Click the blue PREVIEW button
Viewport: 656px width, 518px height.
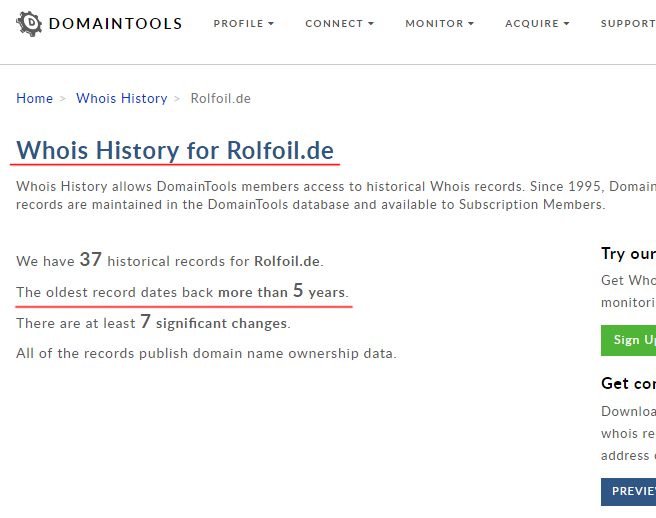(x=628, y=491)
